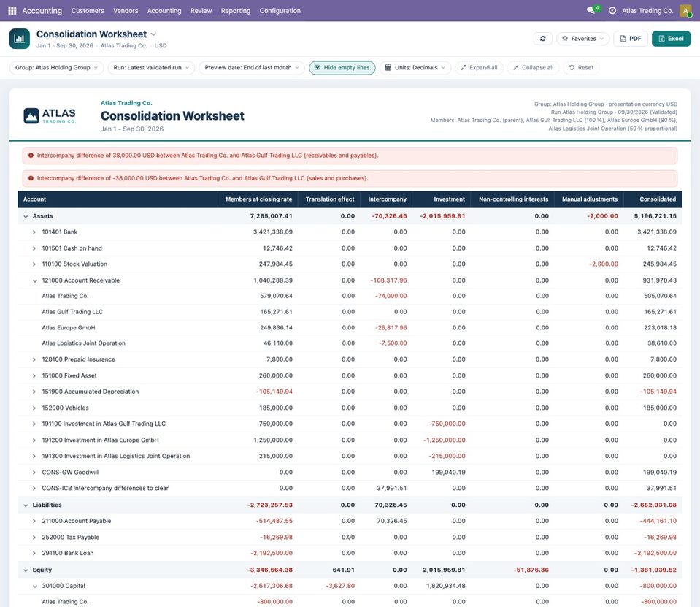The image size is (700, 607).
Task: Toggle Hide empty lines option
Action: tap(342, 68)
